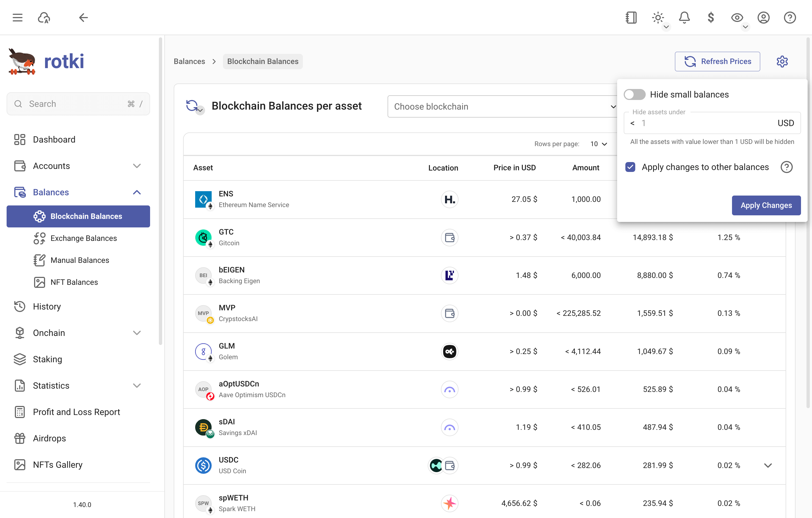Refresh blockchain balances per asset icon
The width and height of the screenshot is (812, 518).
[192, 106]
